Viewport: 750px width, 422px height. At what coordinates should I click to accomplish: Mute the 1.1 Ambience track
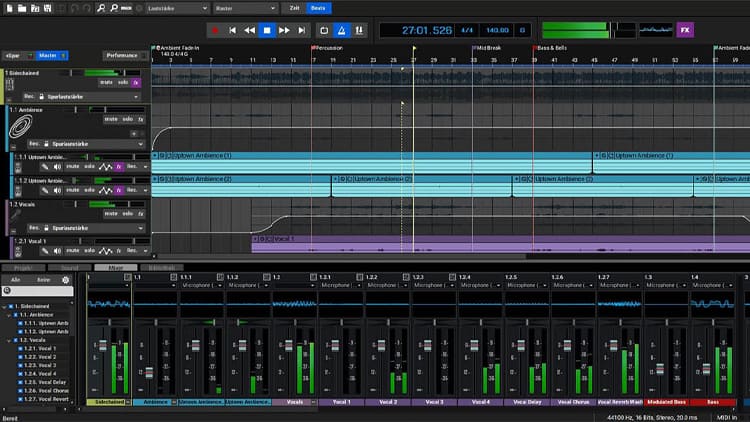point(111,119)
